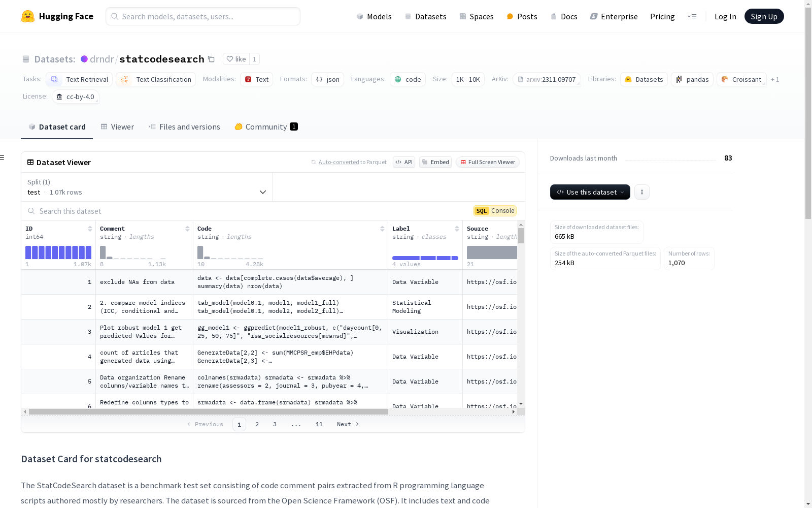Open Docs in the top navigation
This screenshot has width=812, height=508.
tap(564, 16)
